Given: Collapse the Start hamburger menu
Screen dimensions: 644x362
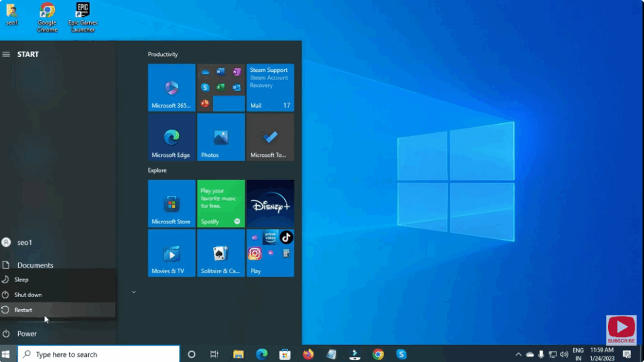Looking at the screenshot, I should point(6,54).
